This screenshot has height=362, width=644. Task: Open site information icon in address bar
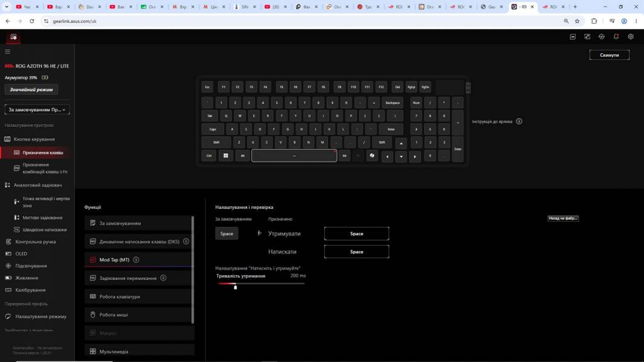pyautogui.click(x=46, y=21)
